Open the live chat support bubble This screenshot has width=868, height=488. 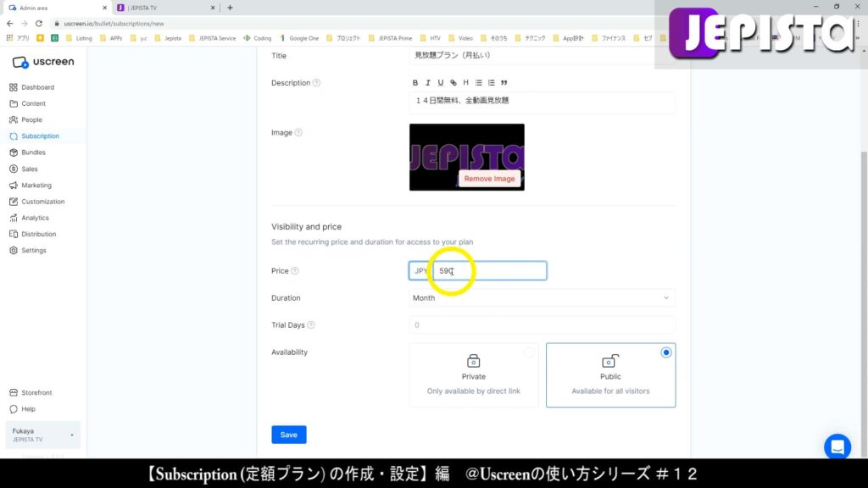pos(837,446)
